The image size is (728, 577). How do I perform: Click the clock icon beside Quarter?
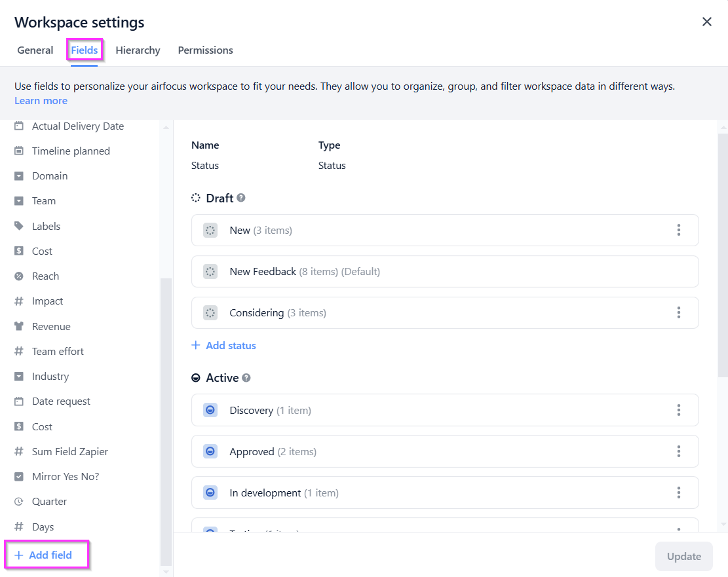(18, 501)
